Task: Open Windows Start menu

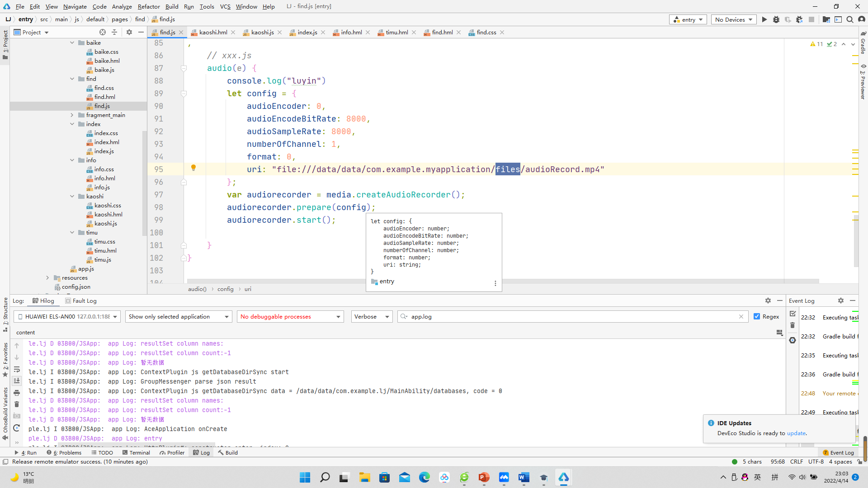Action: tap(305, 477)
